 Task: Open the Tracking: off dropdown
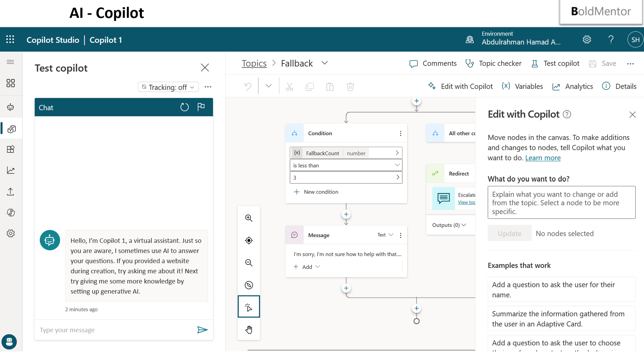[168, 87]
